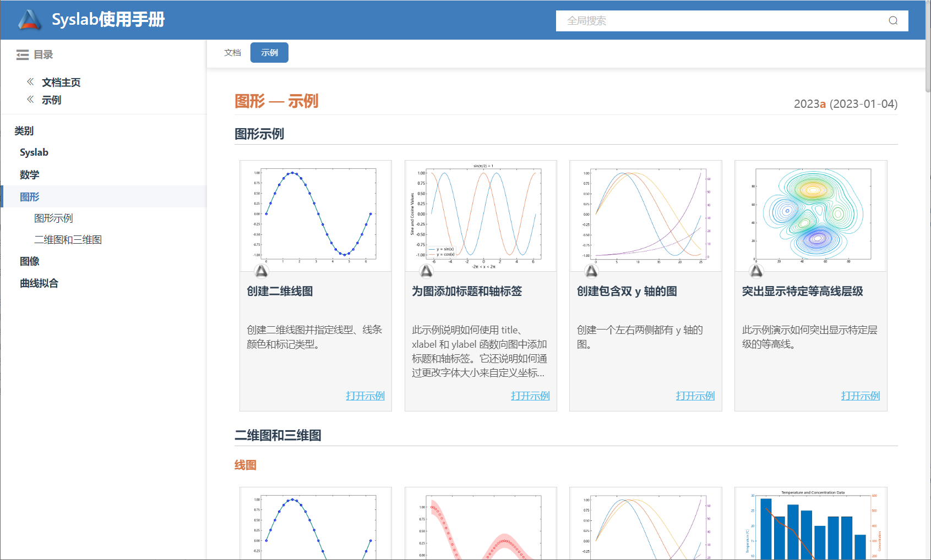Select the 示例 tab
This screenshot has width=931, height=560.
(269, 53)
